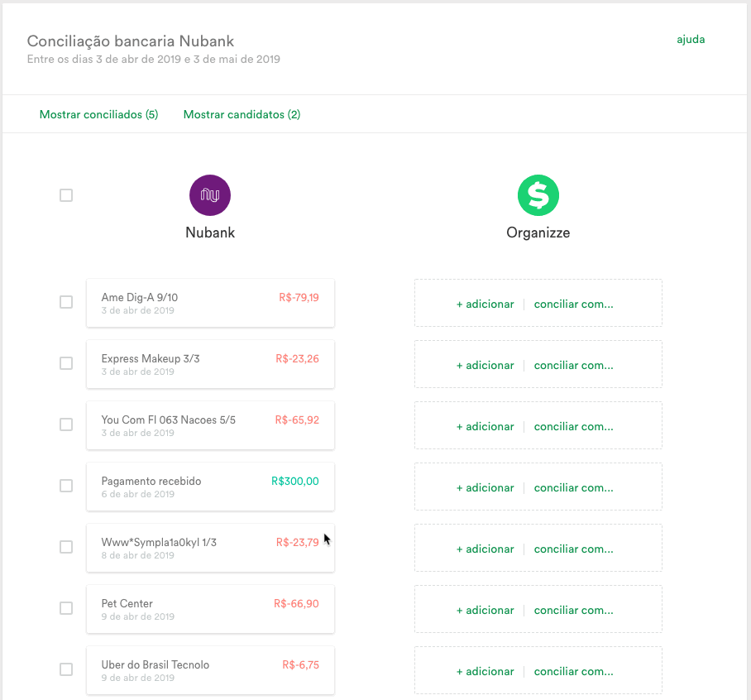Select the Uber do Brasil Tecnolo name
The width and height of the screenshot is (751, 700).
pyautogui.click(x=155, y=665)
